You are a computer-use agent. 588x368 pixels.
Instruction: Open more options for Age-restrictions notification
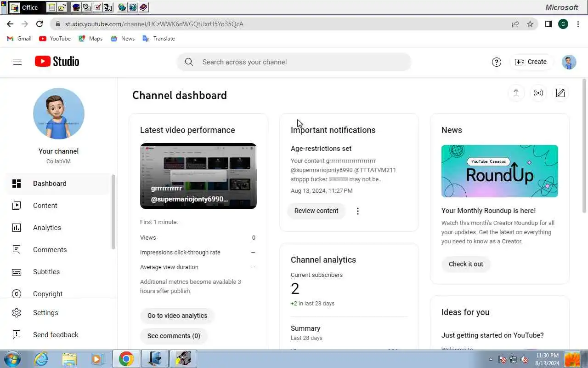(357, 211)
